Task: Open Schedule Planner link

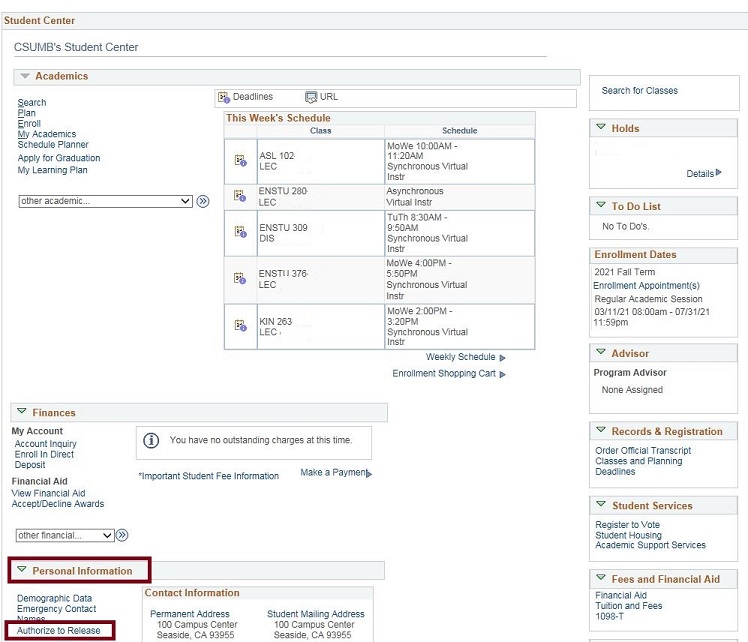Action: click(x=53, y=145)
